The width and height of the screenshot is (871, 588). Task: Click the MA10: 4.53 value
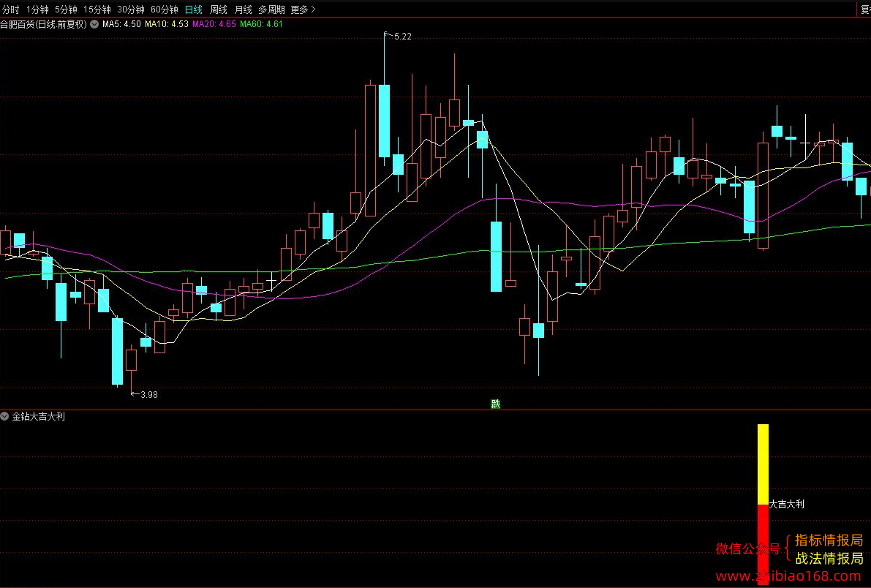point(167,24)
